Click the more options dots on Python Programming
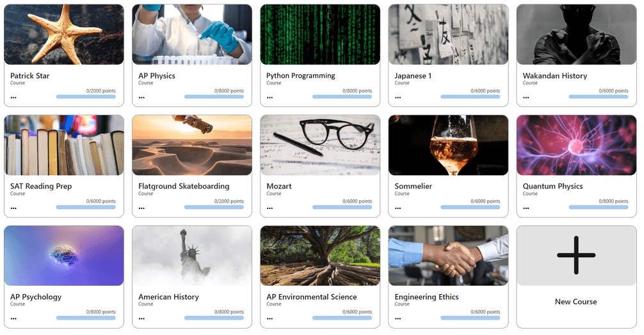644x335 pixels. coord(270,98)
